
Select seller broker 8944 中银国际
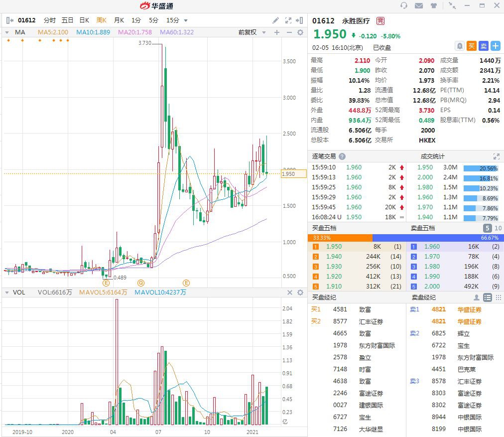pyautogui.click(x=456, y=417)
